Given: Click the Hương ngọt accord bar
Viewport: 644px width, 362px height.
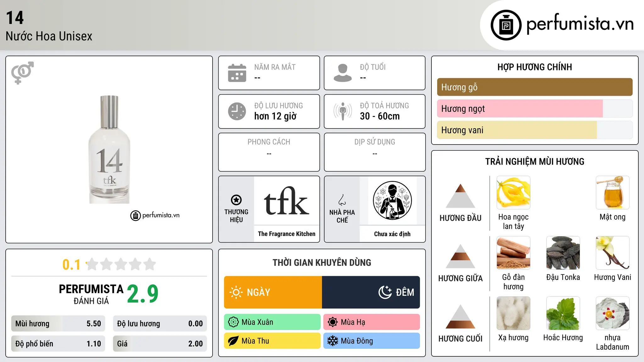Looking at the screenshot, I should click(535, 109).
